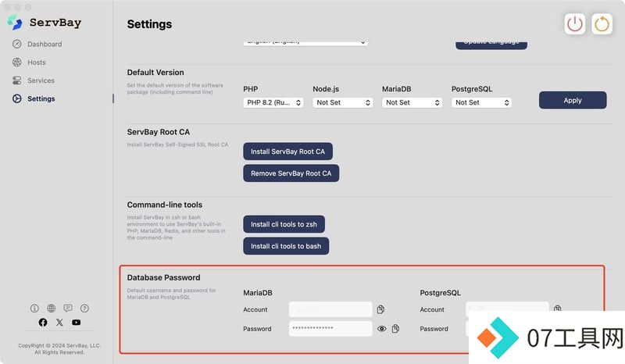This screenshot has height=364, width=625.
Task: Open the Node.js version dropdown
Action: [x=343, y=102]
